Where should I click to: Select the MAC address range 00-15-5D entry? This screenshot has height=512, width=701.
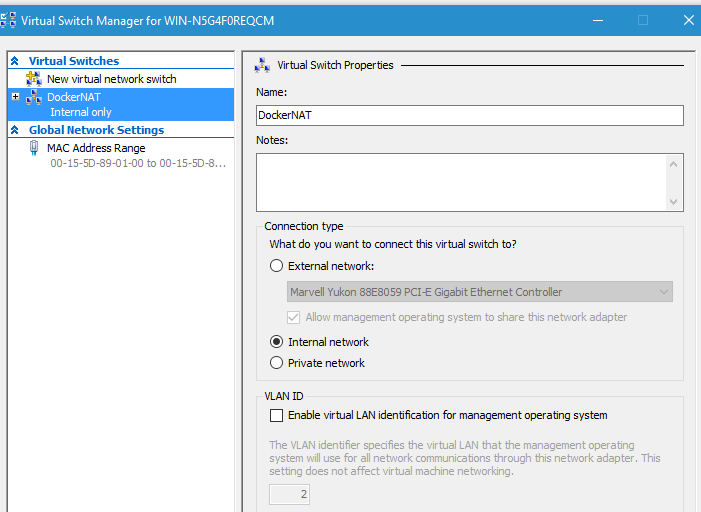137,164
